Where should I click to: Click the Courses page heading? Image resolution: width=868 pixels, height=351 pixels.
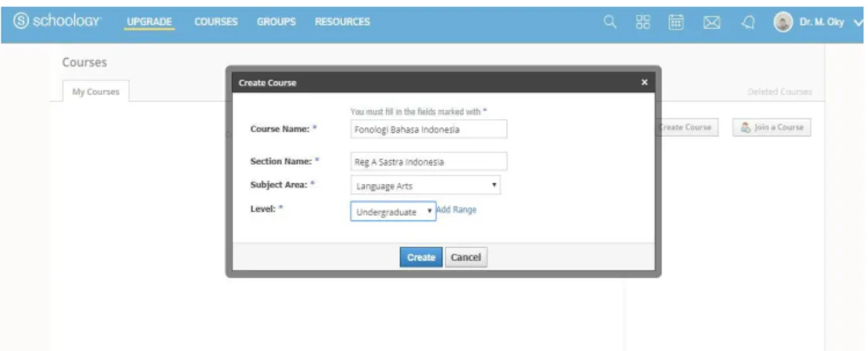(x=84, y=62)
